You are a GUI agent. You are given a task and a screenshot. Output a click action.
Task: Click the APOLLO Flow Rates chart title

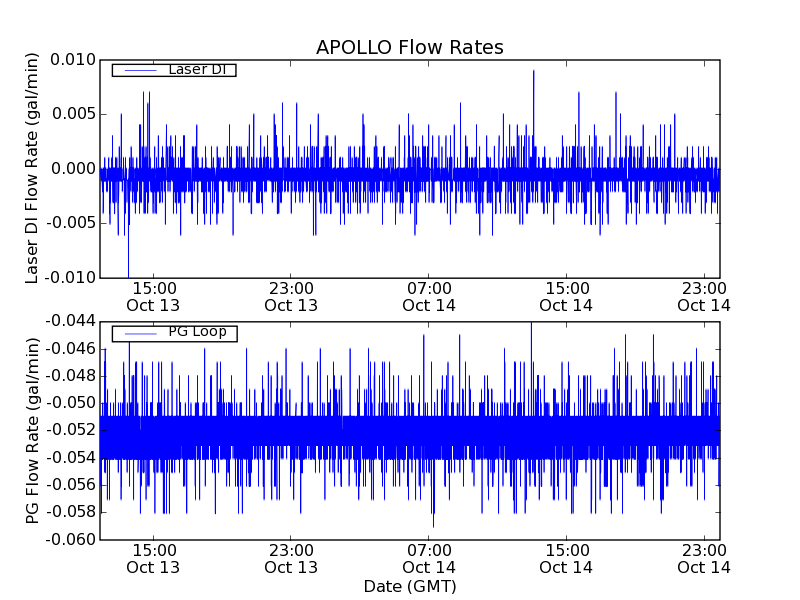[409, 48]
